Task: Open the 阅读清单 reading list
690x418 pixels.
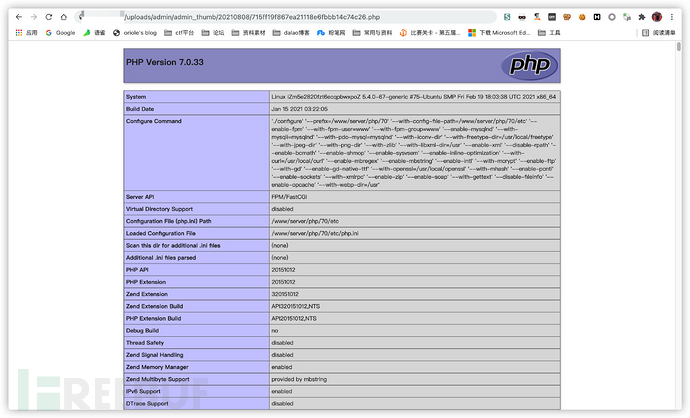Action: tap(659, 33)
